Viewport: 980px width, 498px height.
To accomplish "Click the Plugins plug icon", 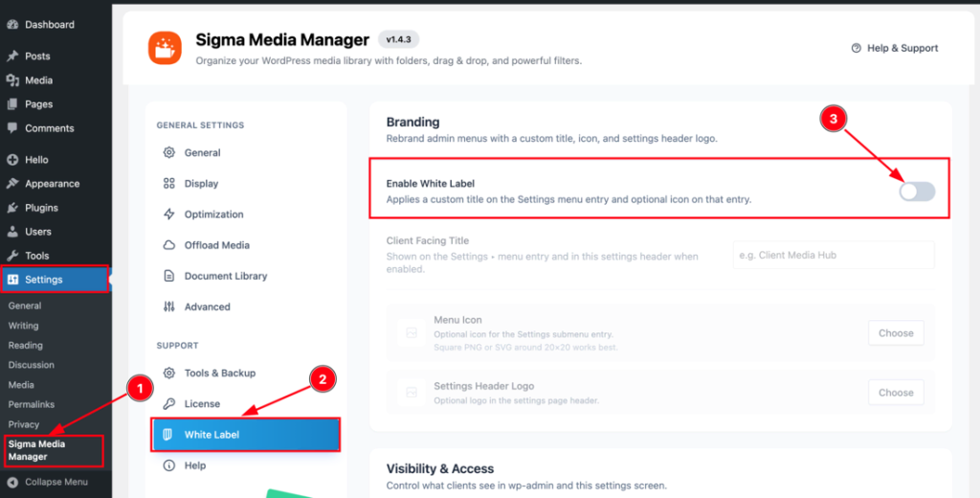I will [12, 208].
